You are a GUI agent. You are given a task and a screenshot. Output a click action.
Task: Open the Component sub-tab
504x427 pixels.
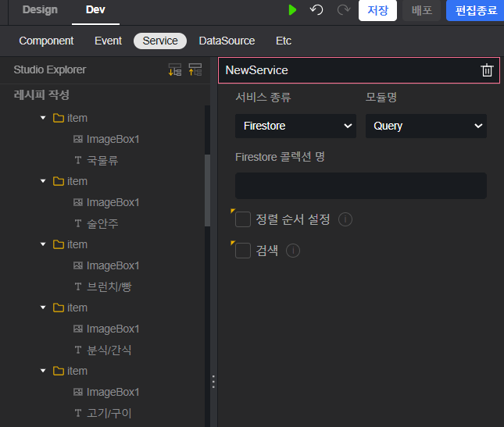pyautogui.click(x=46, y=41)
